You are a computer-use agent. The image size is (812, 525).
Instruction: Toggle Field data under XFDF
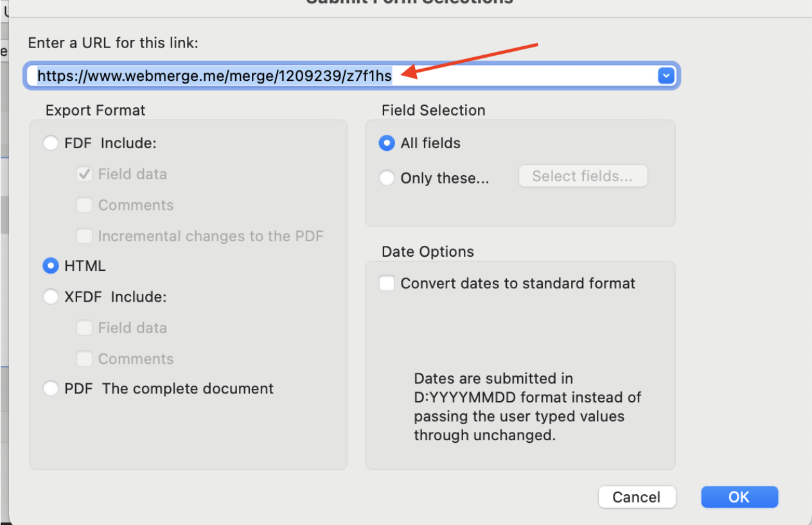pos(84,328)
